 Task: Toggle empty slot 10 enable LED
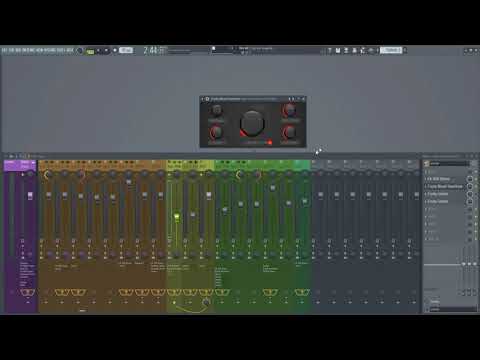click(476, 239)
